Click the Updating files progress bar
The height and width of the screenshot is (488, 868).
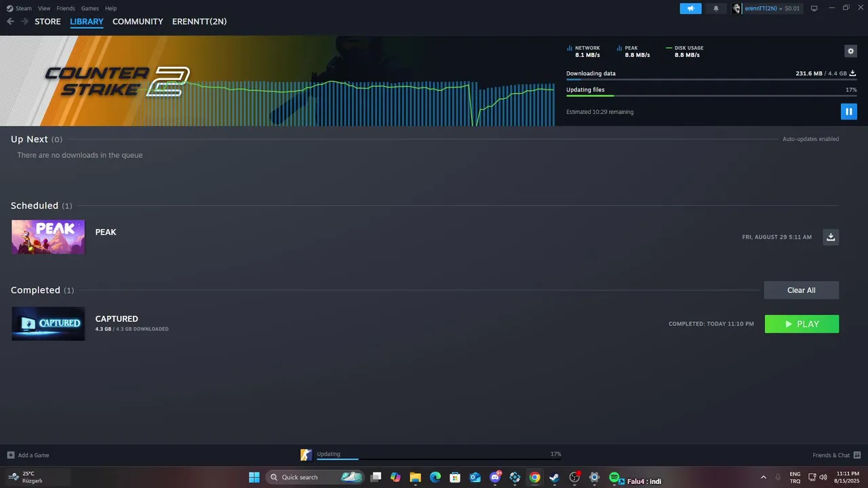[711, 96]
